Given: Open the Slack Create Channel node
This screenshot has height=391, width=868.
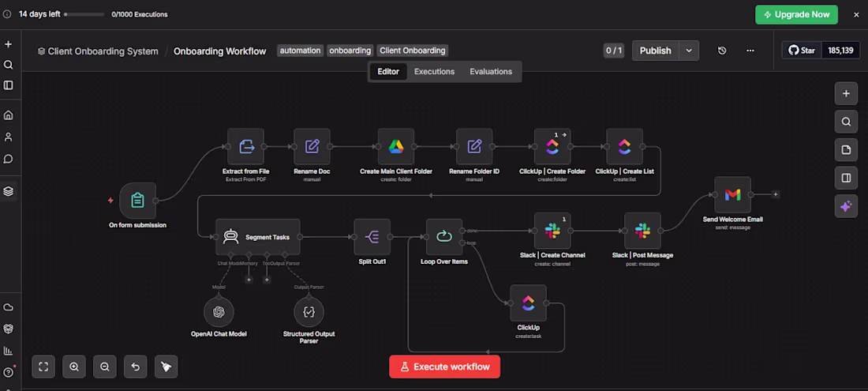Looking at the screenshot, I should [552, 231].
